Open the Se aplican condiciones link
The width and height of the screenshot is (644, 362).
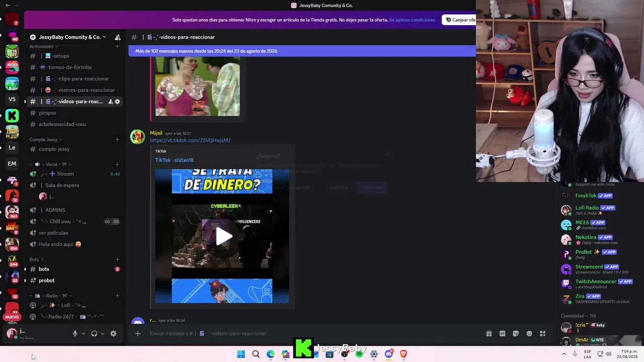[x=412, y=20]
